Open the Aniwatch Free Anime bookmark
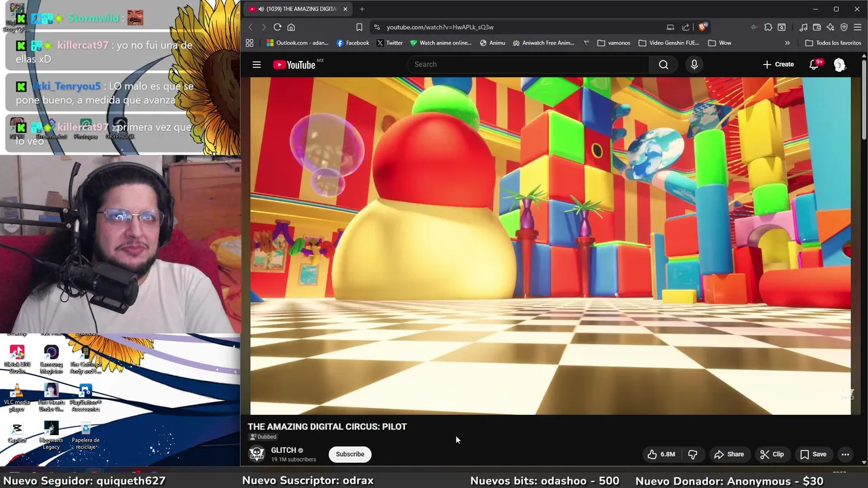The image size is (868, 488). tap(544, 43)
